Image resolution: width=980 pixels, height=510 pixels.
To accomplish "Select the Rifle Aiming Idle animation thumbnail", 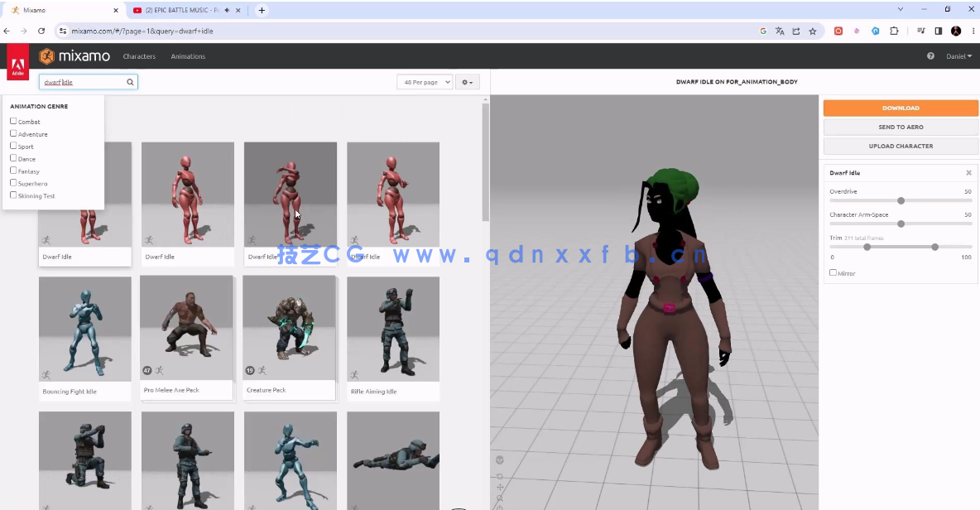I will (x=392, y=329).
